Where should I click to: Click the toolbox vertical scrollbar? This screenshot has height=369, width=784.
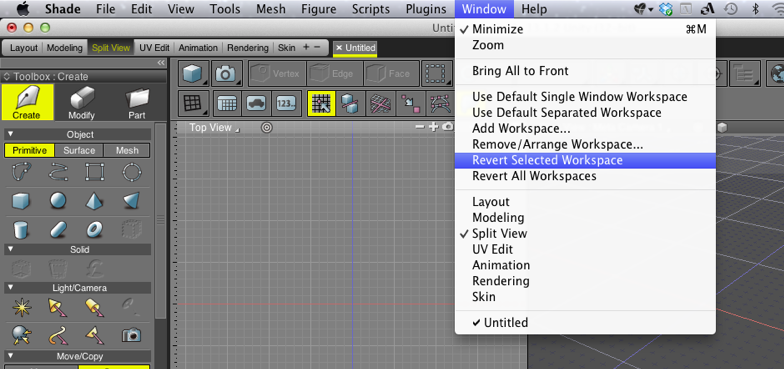coord(160,220)
